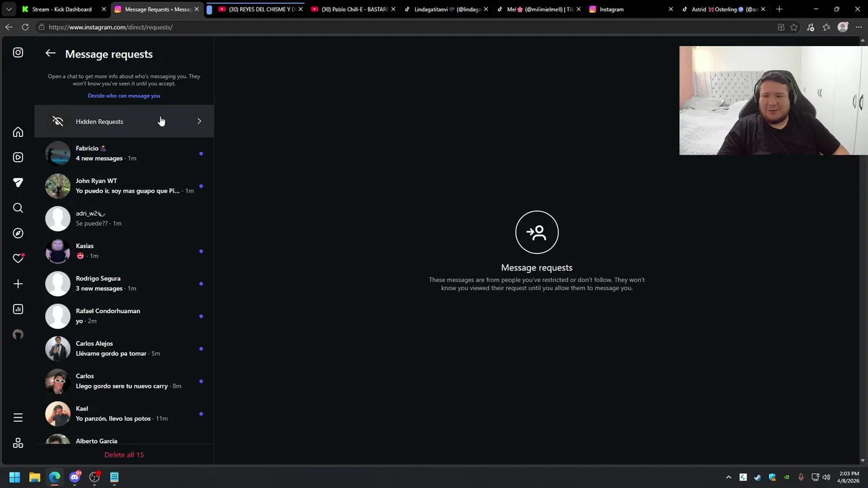
Task: Open adri_w2 message request
Action: point(124,218)
